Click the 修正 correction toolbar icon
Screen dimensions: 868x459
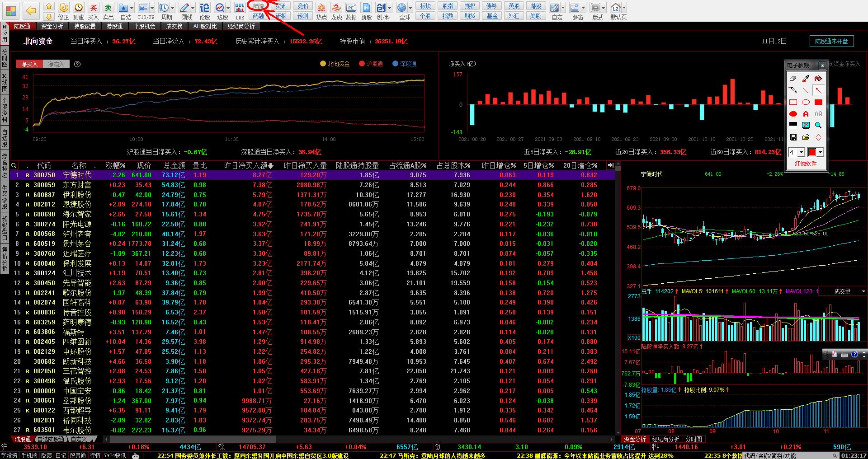coord(64,8)
